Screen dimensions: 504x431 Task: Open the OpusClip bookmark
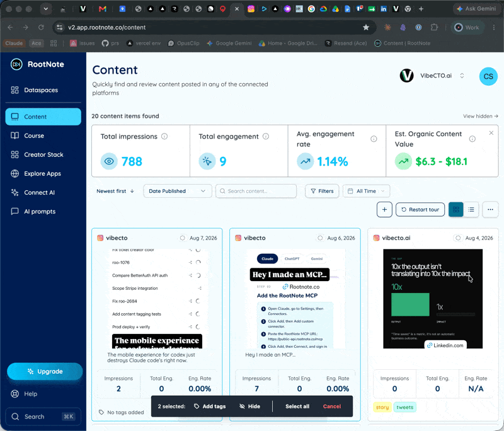click(183, 43)
